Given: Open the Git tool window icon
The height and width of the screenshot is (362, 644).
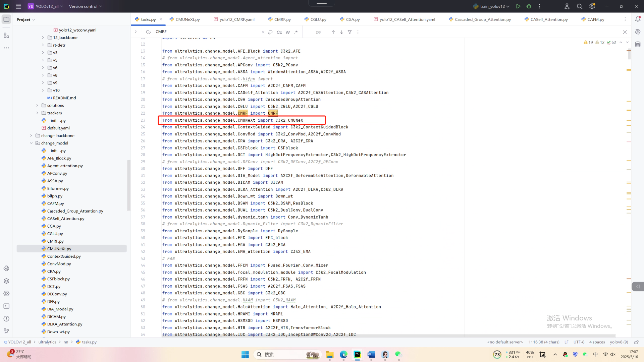Looking at the screenshot, I should pos(6,331).
